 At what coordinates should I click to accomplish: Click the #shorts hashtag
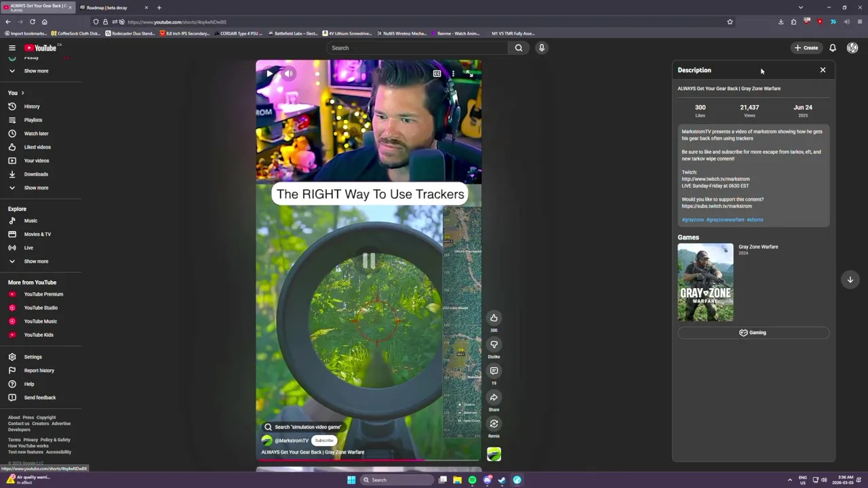pos(755,220)
